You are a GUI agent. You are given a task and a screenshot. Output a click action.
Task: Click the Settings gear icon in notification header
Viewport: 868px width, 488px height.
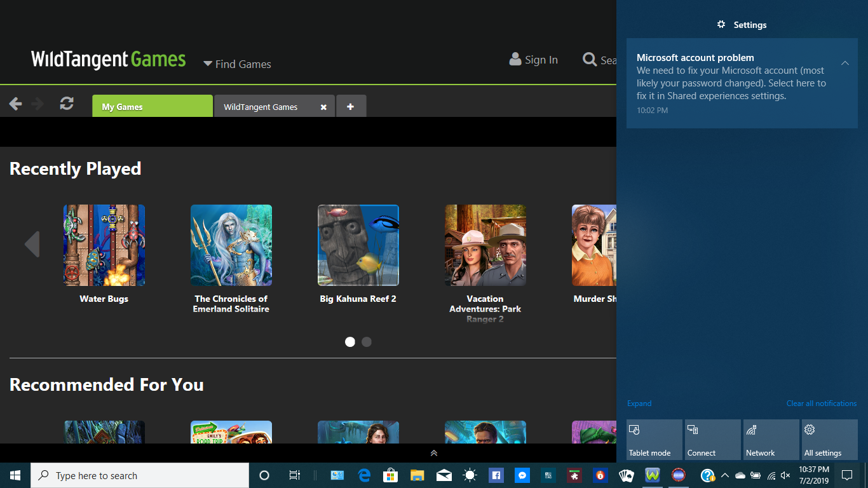(x=721, y=24)
